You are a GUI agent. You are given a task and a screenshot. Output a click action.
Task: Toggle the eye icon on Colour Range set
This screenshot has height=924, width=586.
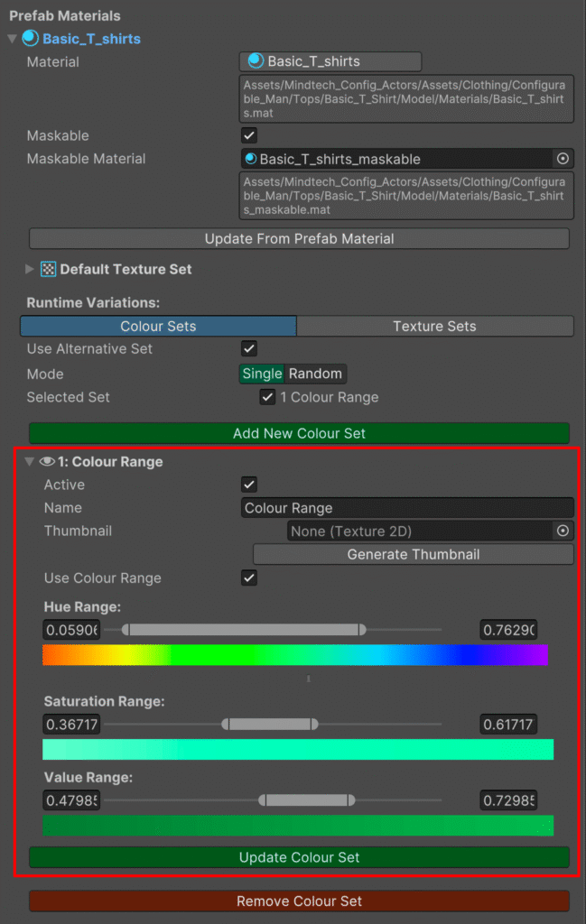[47, 462]
